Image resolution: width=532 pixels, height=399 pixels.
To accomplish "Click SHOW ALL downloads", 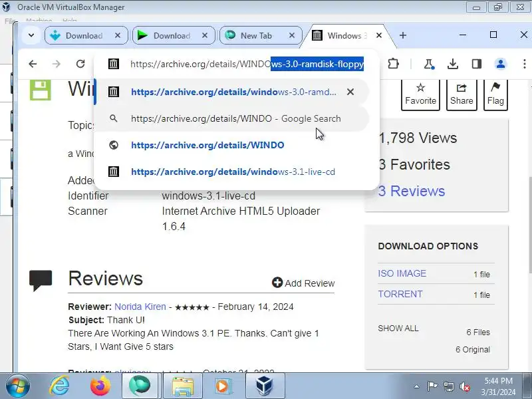I will 398,329.
